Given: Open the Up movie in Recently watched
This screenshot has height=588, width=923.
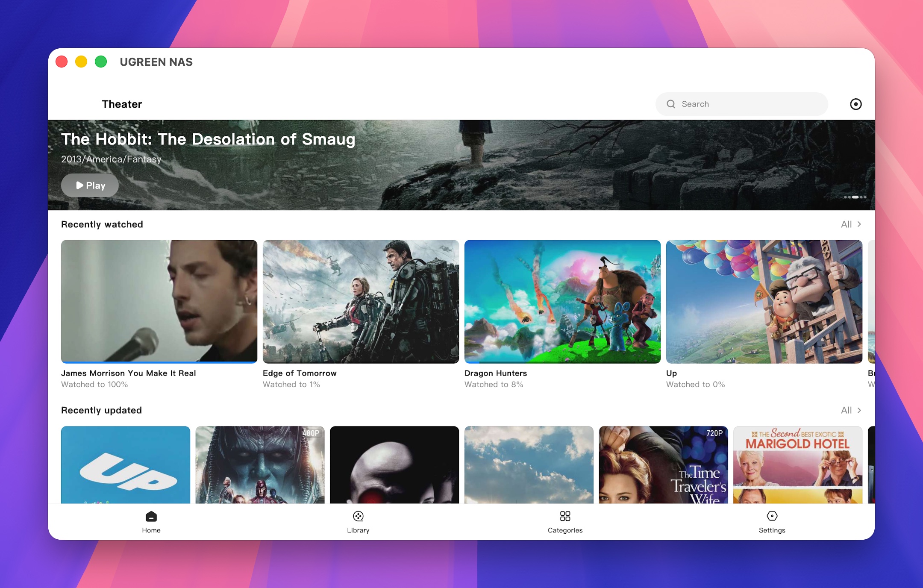Looking at the screenshot, I should 764,302.
